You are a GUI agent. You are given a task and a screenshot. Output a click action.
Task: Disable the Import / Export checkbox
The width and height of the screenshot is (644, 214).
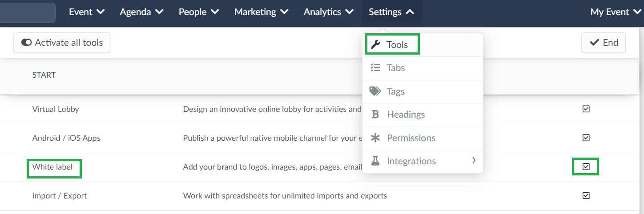pyautogui.click(x=586, y=195)
